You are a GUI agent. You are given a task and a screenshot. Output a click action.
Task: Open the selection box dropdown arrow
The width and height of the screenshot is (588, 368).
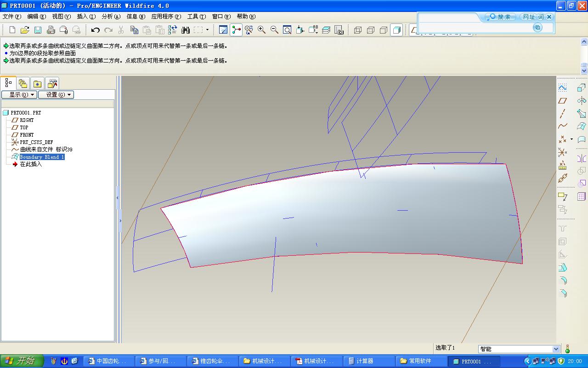[x=207, y=30]
